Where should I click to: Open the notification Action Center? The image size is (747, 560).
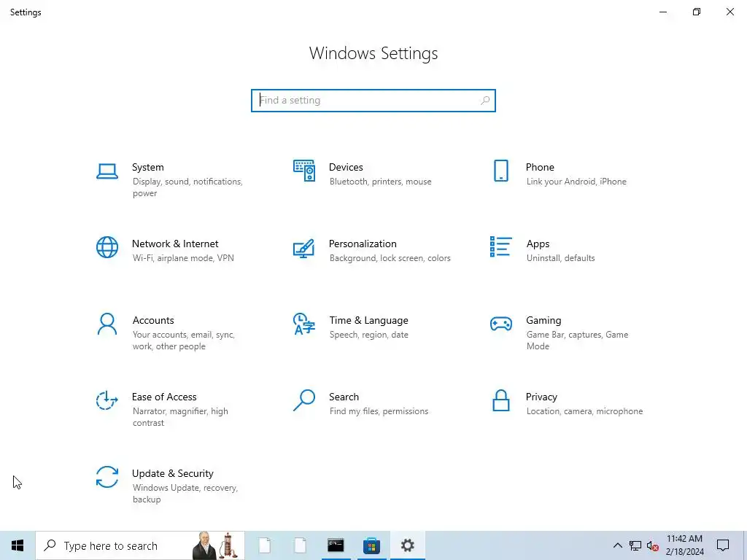pyautogui.click(x=723, y=545)
